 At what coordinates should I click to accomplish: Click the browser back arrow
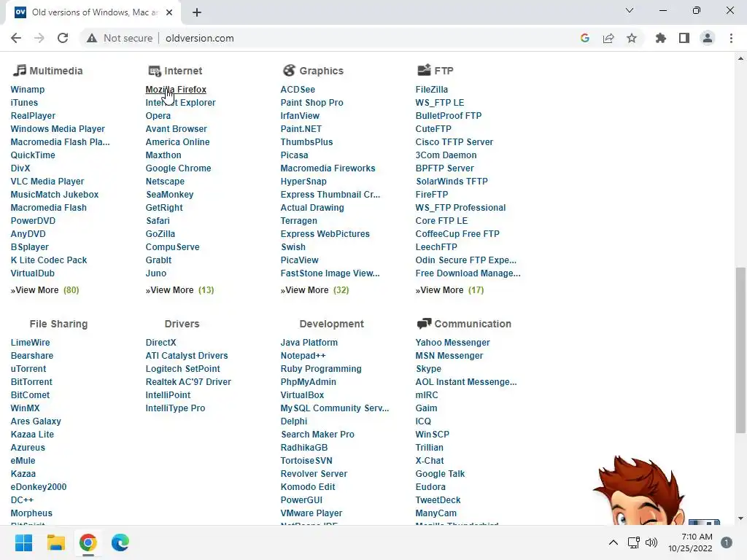pyautogui.click(x=16, y=38)
